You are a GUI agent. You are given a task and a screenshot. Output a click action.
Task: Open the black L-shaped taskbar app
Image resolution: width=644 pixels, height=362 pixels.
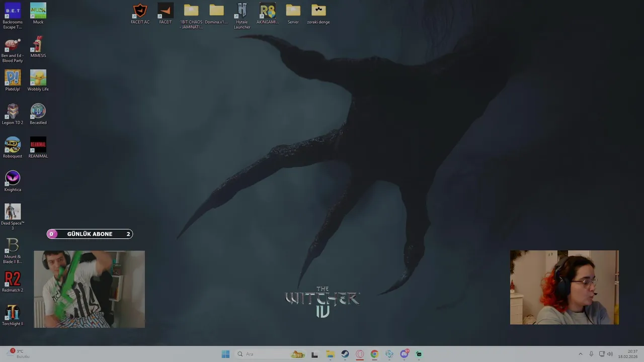click(314, 354)
